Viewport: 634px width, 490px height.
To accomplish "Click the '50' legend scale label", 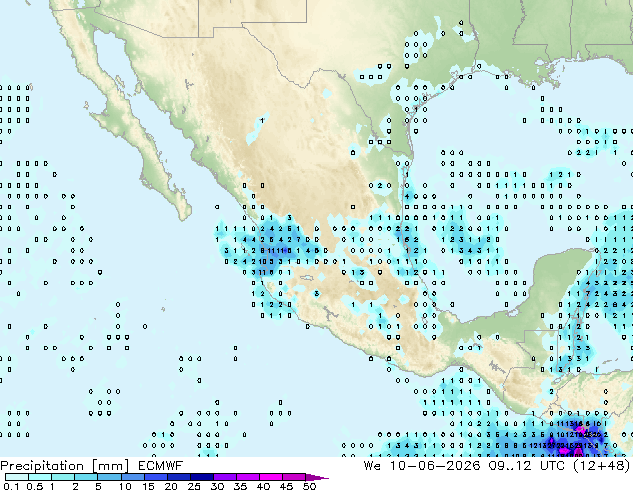I will pyautogui.click(x=309, y=486).
